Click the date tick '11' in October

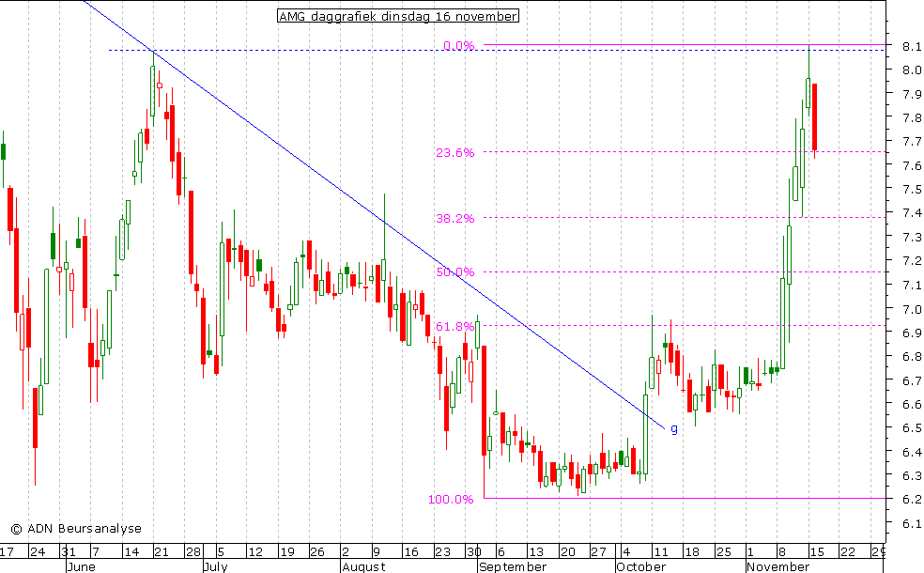(x=660, y=551)
